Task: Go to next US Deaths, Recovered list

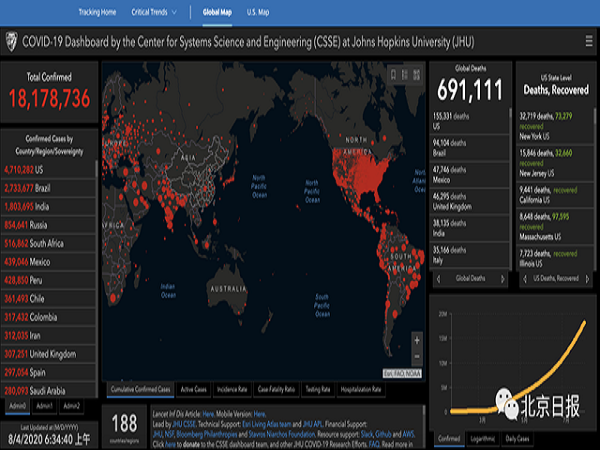Action: [x=587, y=277]
